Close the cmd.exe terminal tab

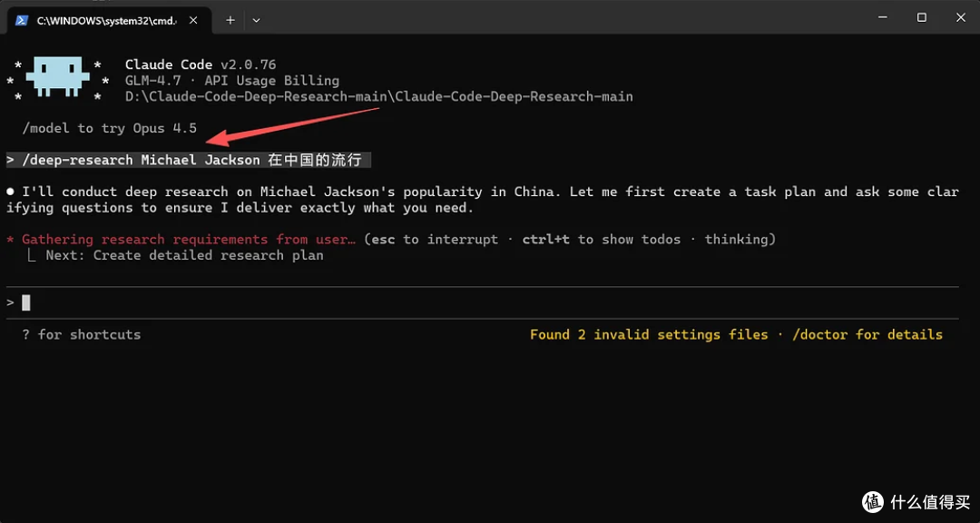click(x=193, y=20)
